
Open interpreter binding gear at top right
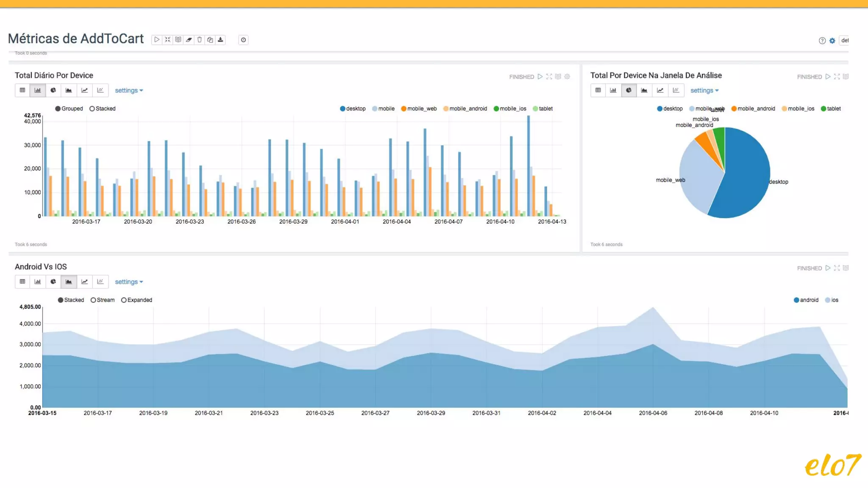(832, 41)
